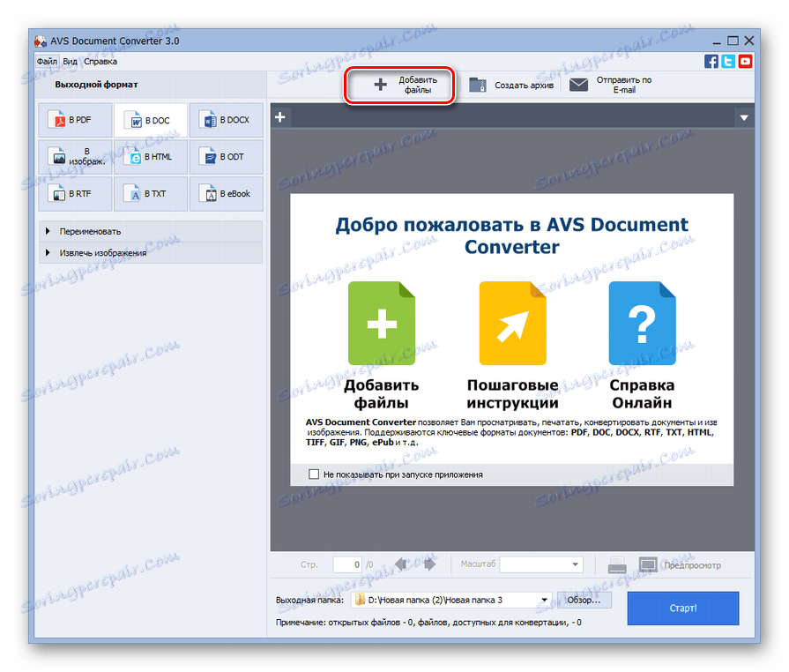The width and height of the screenshot is (789, 672).
Task: Click the blue Справка Онлайн icon
Action: point(642,323)
